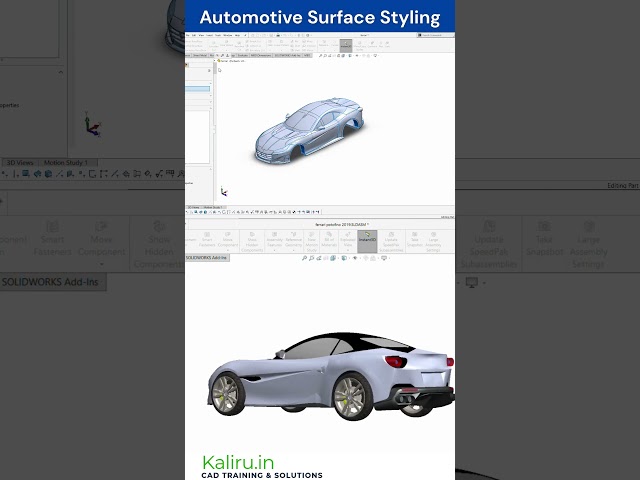This screenshot has height=480, width=640.
Task: Click Show Hidden Components in the dimmed background
Action: click(159, 245)
